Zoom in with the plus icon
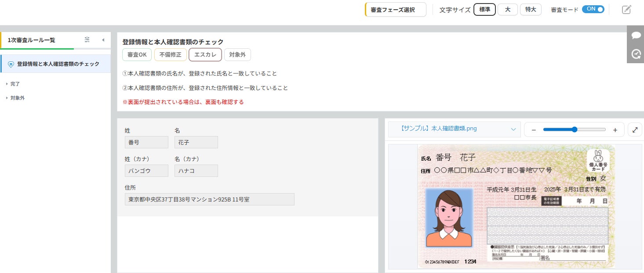Image resolution: width=644 pixels, height=273 pixels. (615, 130)
